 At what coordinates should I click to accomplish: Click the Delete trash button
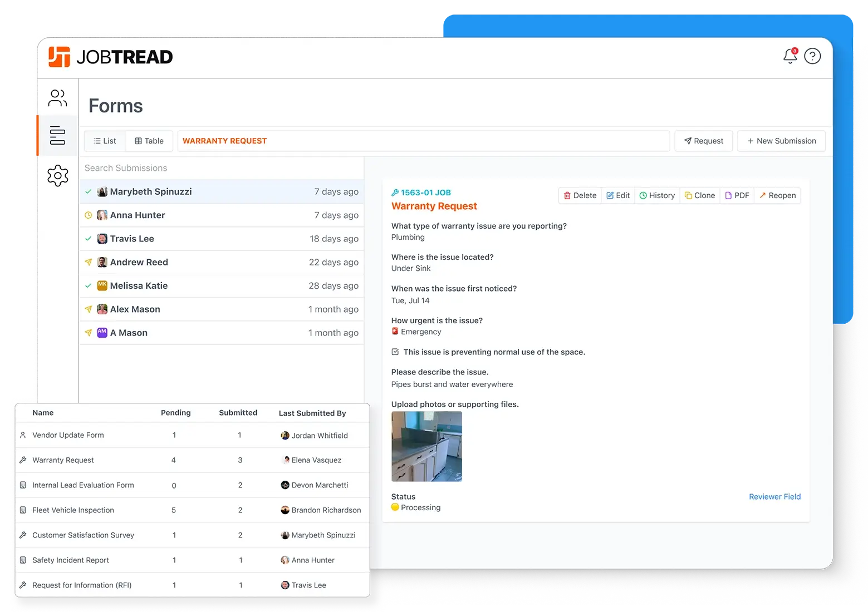(580, 195)
